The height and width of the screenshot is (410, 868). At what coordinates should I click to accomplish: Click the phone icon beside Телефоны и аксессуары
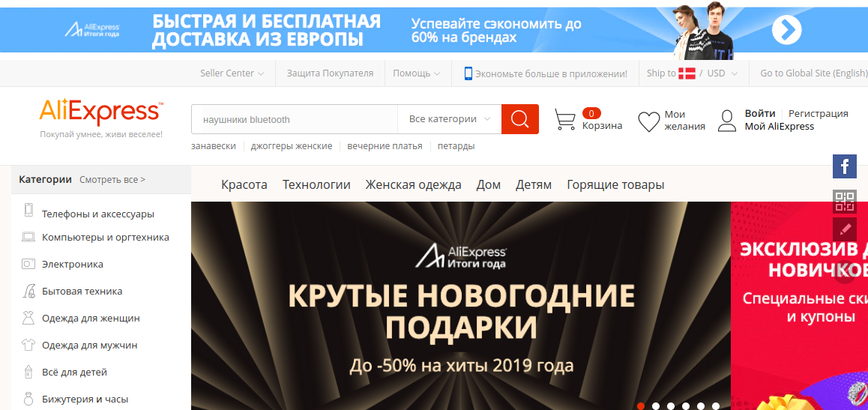pos(28,211)
